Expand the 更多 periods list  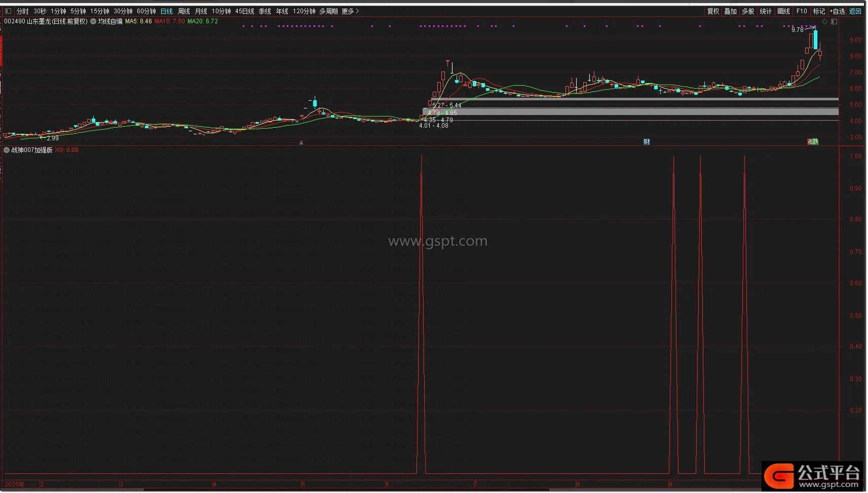point(350,11)
